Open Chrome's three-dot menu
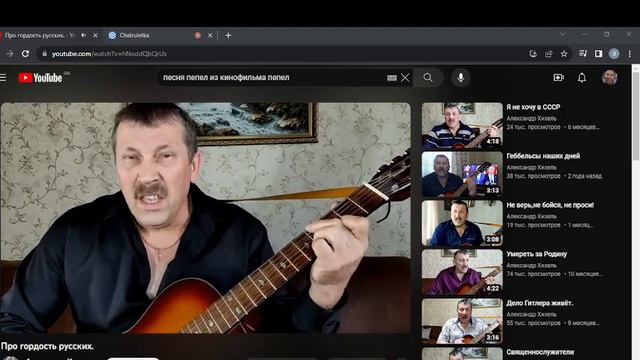Image resolution: width=640 pixels, height=360 pixels. point(629,53)
